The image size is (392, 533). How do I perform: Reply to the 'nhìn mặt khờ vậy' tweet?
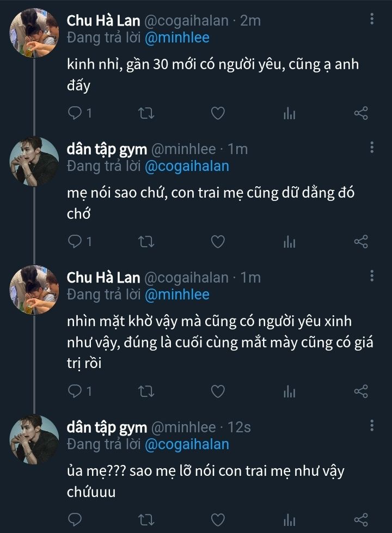tap(75, 391)
